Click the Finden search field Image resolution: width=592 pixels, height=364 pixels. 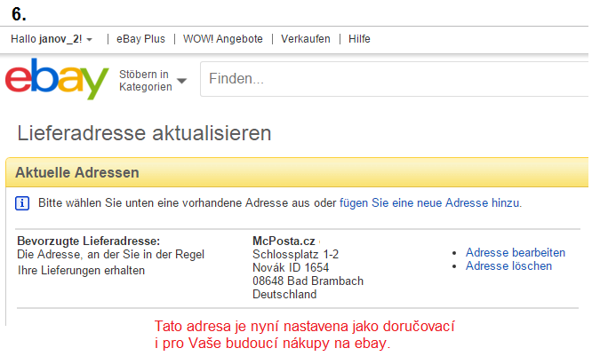[394, 79]
